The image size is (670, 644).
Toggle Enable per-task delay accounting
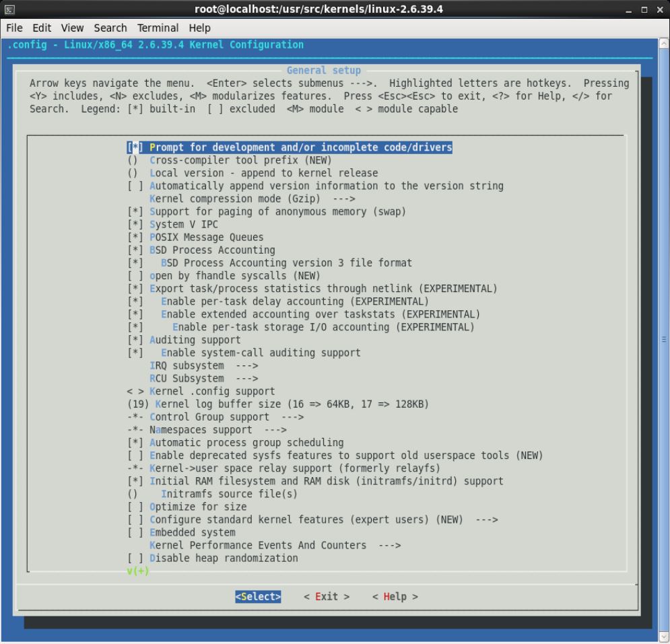coord(277,301)
